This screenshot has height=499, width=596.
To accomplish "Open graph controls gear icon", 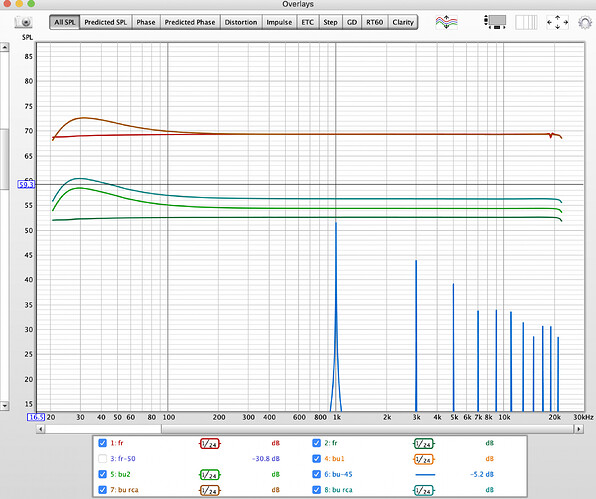I will pos(585,22).
